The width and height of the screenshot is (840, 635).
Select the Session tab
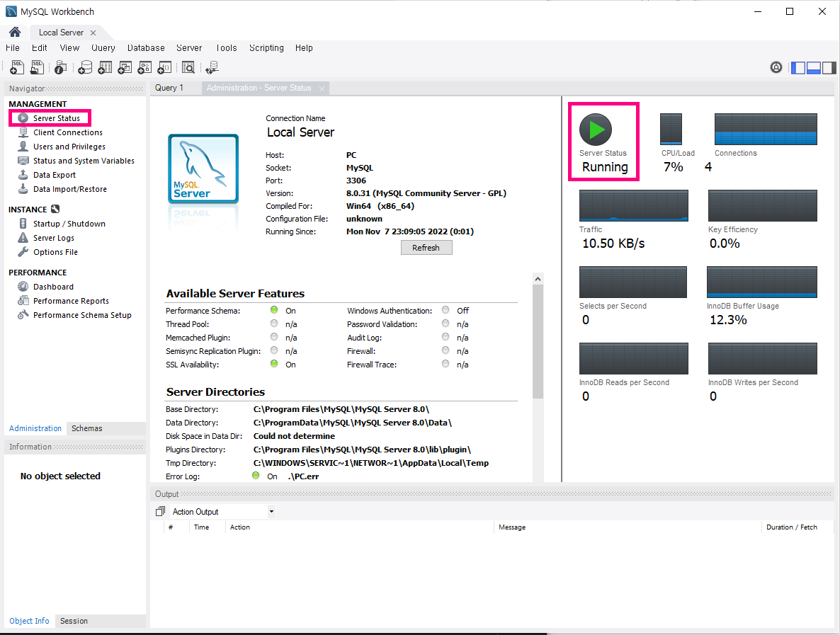(74, 621)
